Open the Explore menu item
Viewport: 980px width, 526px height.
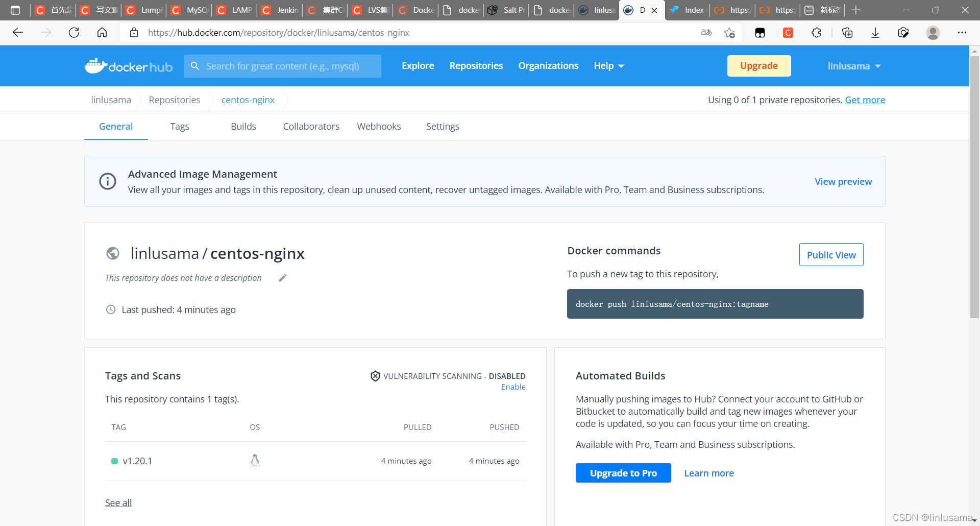click(x=418, y=66)
